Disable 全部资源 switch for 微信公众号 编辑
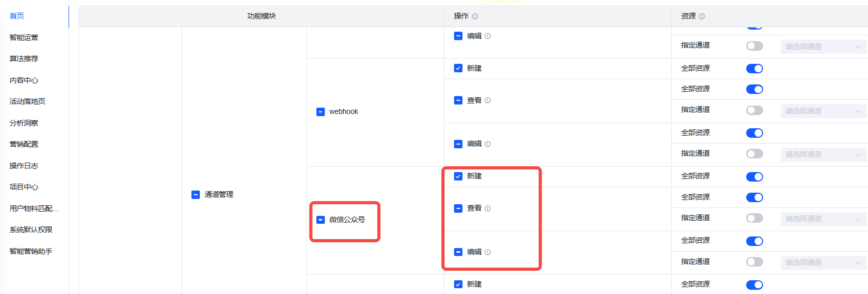Screen dimensions: 868x294 (755, 241)
